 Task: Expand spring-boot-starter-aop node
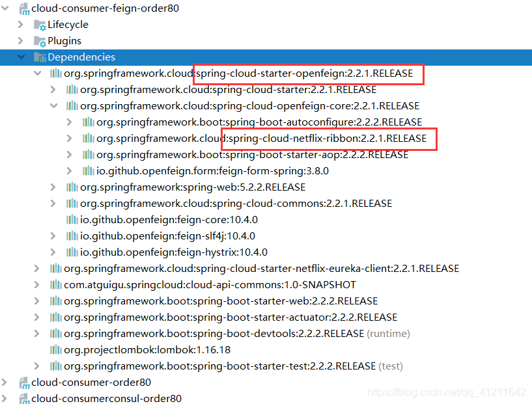69,155
